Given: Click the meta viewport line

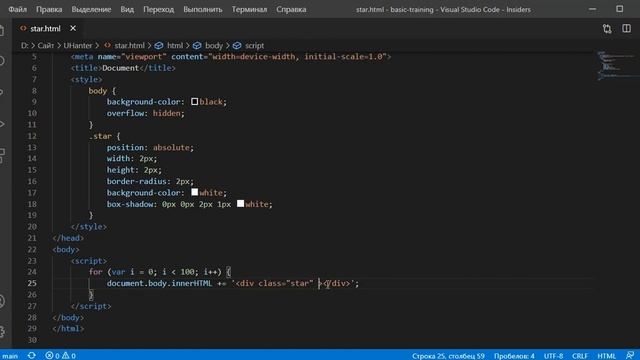Looking at the screenshot, I should (x=231, y=56).
